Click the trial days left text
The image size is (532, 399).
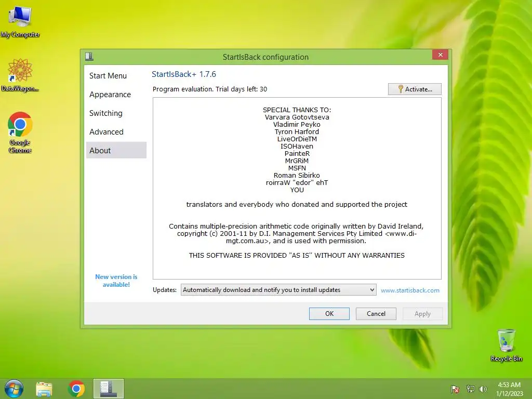tap(210, 89)
